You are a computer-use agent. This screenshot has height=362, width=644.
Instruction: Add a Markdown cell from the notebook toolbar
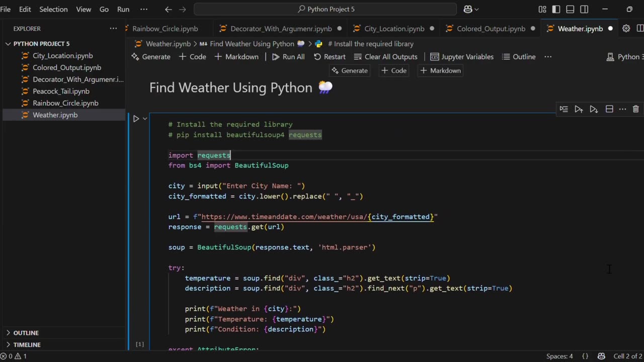point(236,57)
